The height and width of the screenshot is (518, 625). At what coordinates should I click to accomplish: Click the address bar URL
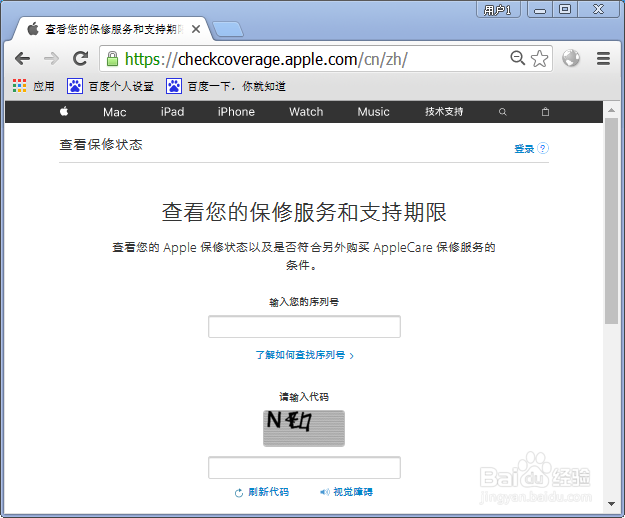266,59
